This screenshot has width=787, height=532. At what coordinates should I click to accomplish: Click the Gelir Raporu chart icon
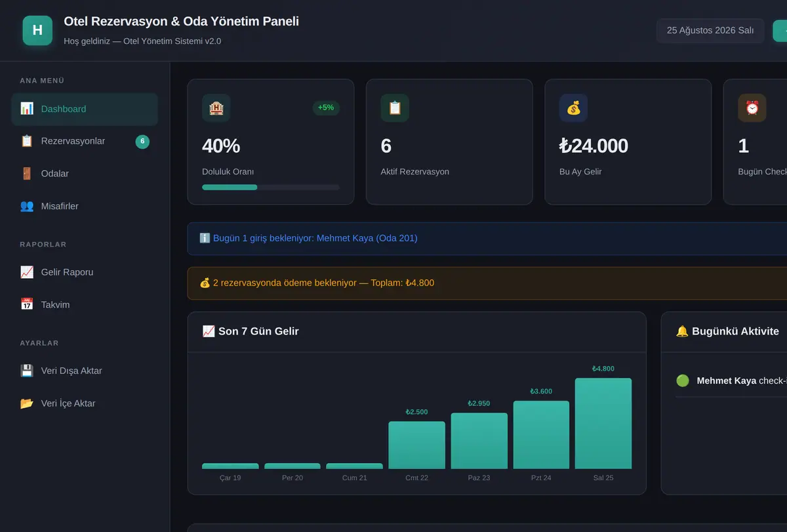[27, 272]
